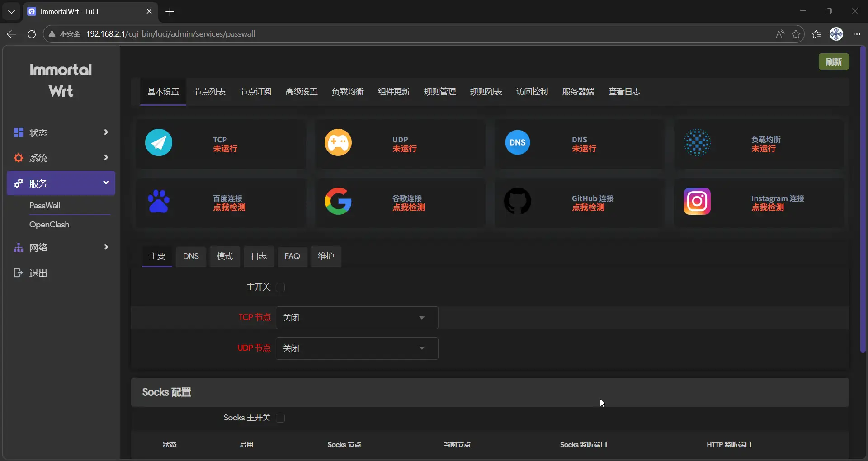Expand the 网络 sidebar menu
Screen dimensions: 868x461
[61, 247]
